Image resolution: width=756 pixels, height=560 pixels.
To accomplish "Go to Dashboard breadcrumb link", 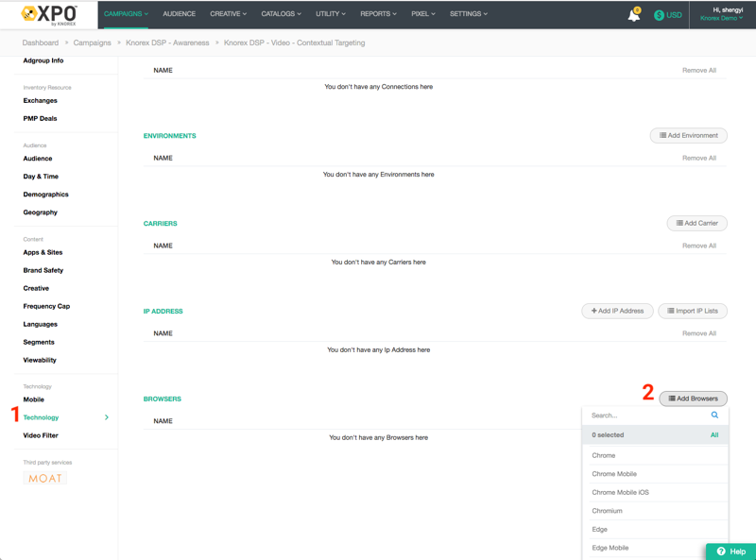I will pyautogui.click(x=40, y=42).
